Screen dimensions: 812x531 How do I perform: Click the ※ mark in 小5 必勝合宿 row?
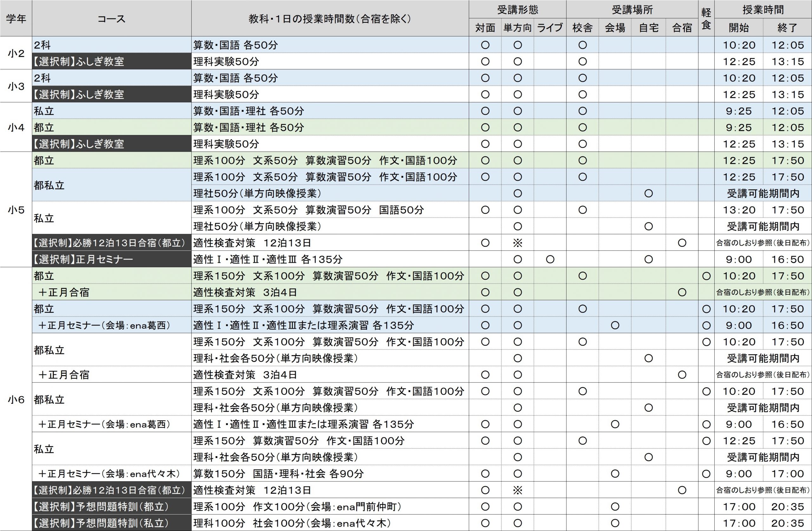518,243
